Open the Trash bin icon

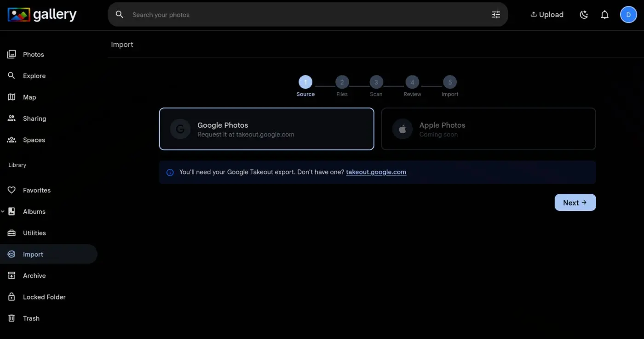(x=11, y=318)
